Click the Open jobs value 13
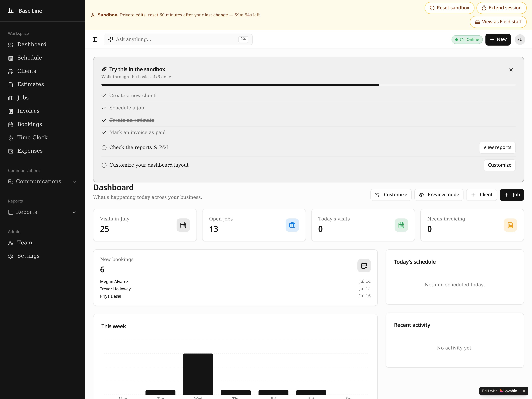 coord(214,229)
